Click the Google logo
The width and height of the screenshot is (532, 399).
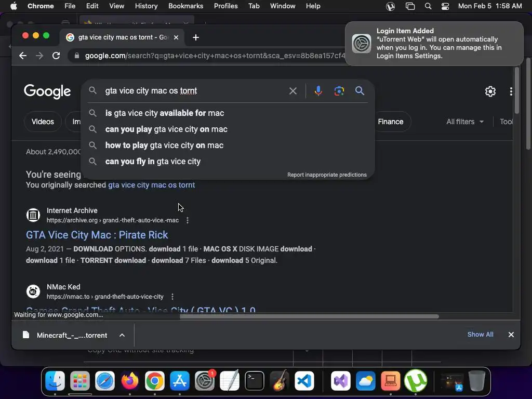click(x=47, y=91)
